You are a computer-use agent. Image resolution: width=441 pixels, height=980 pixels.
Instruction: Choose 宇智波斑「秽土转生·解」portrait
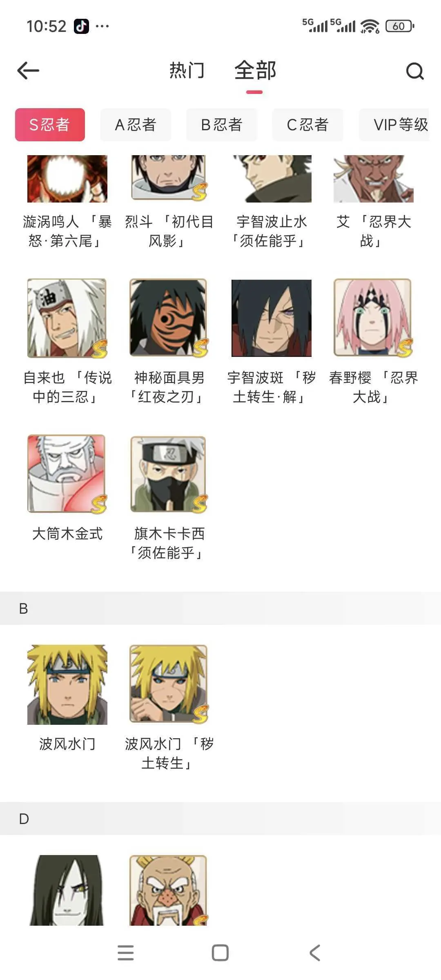(272, 318)
